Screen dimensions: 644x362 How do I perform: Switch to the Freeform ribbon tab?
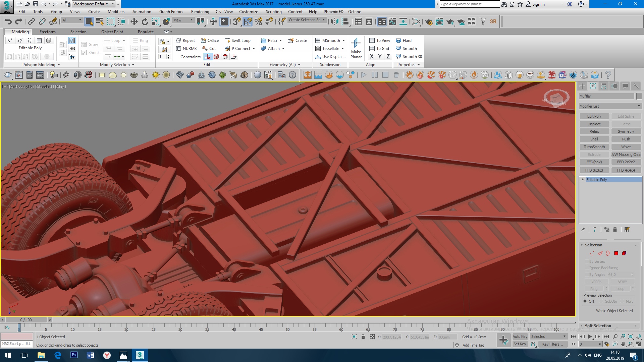coord(47,32)
